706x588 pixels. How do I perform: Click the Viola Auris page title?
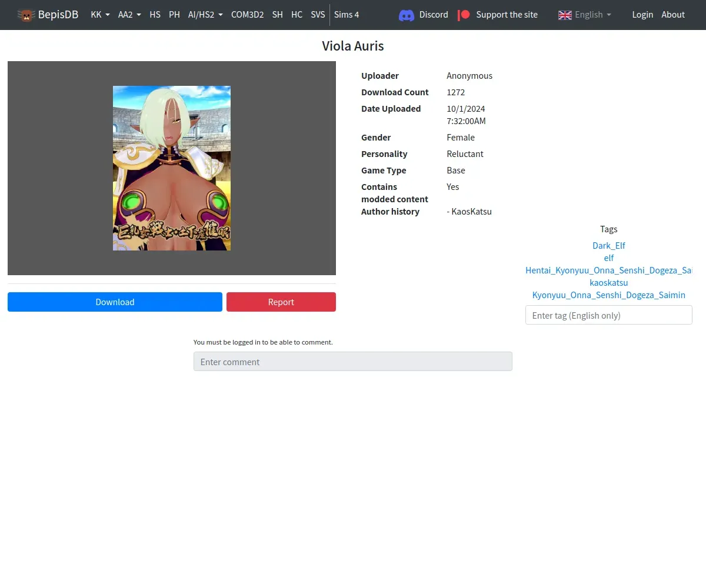click(353, 46)
